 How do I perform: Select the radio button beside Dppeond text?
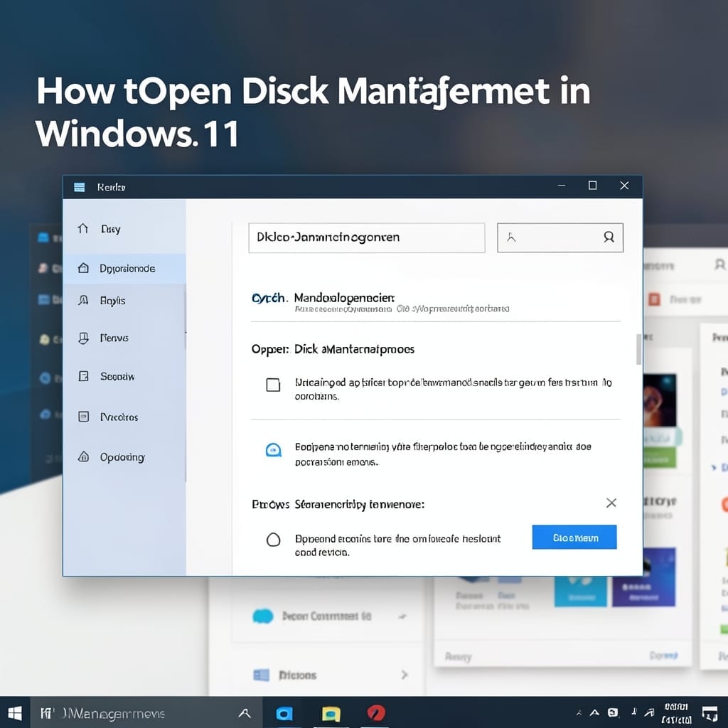[x=274, y=539]
